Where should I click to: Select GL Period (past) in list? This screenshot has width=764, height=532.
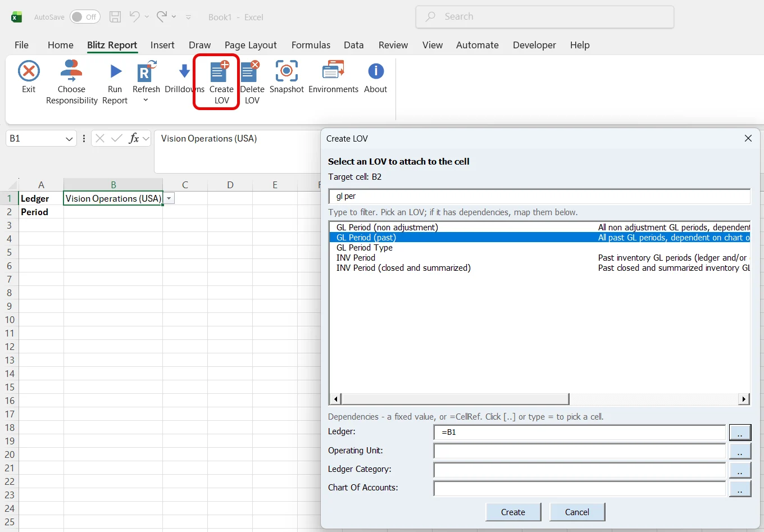(540, 238)
